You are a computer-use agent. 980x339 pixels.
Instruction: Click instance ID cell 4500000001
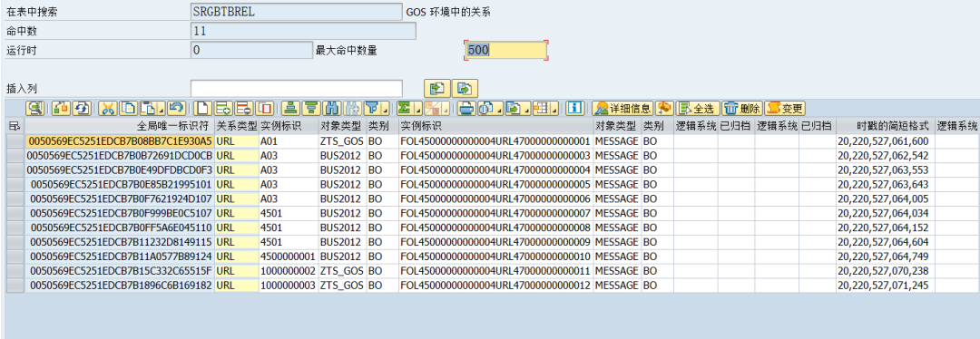(x=289, y=257)
